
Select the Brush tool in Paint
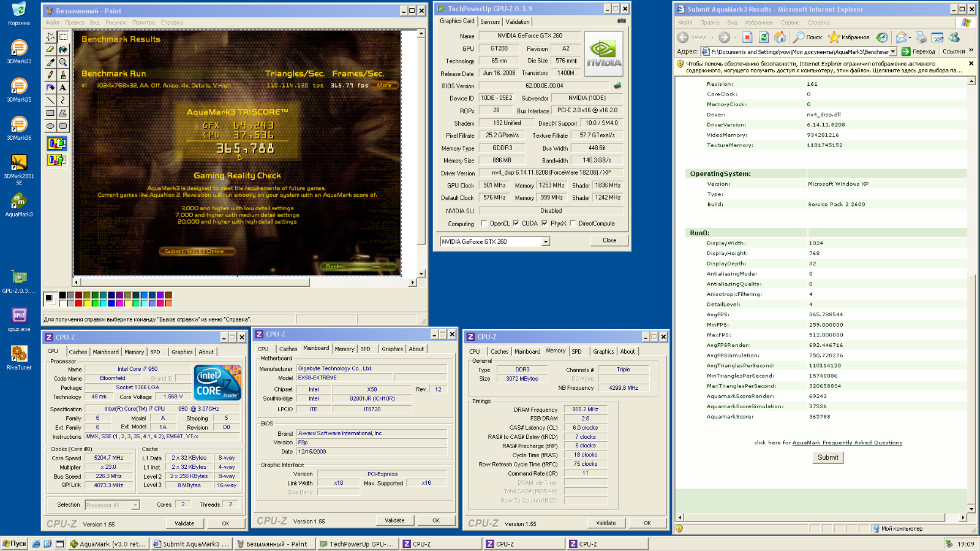pos(63,75)
